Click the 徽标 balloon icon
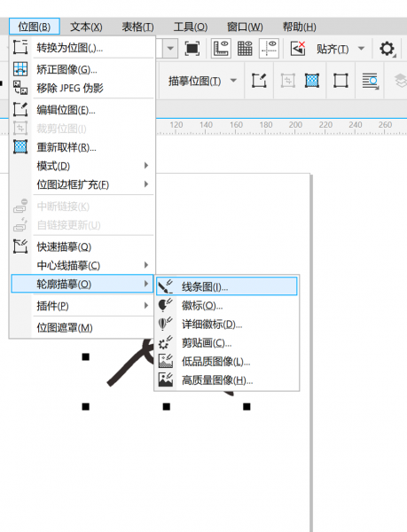Image resolution: width=407 pixels, height=532 pixels. (x=165, y=305)
